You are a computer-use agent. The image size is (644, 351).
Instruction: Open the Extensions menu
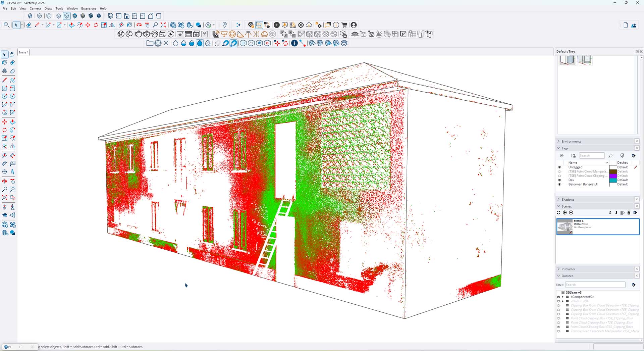(89, 8)
